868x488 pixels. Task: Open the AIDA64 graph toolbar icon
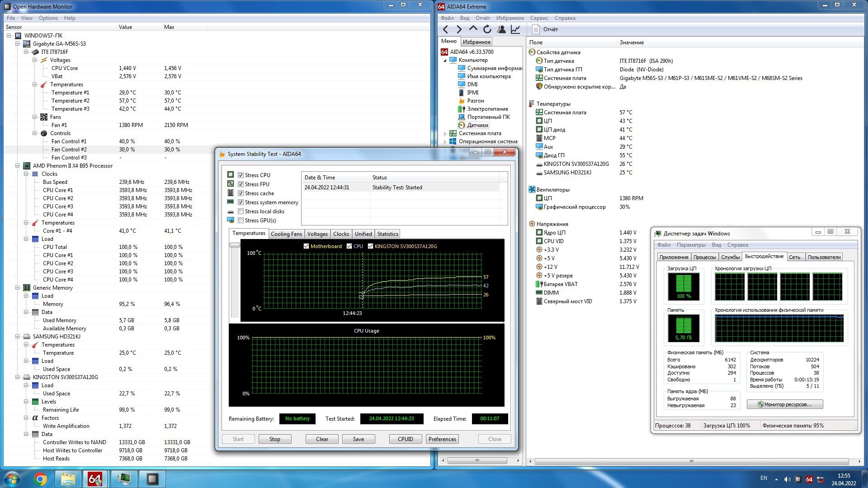[x=515, y=29]
